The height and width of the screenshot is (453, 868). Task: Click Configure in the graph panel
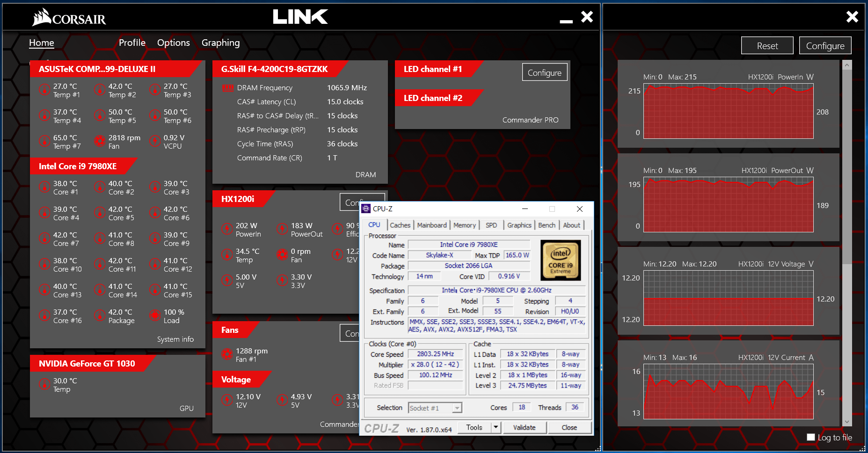pyautogui.click(x=825, y=46)
